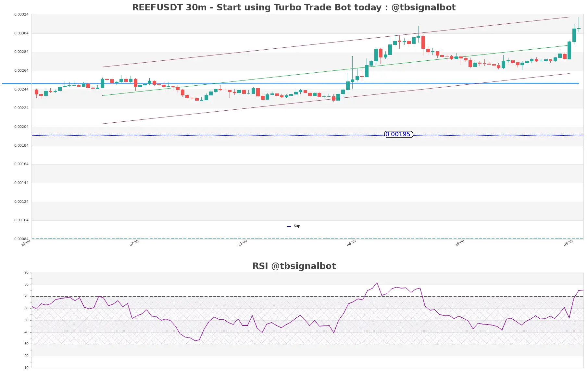Click the RSI 70 axis label
This screenshot has width=588, height=392.
tap(26, 296)
